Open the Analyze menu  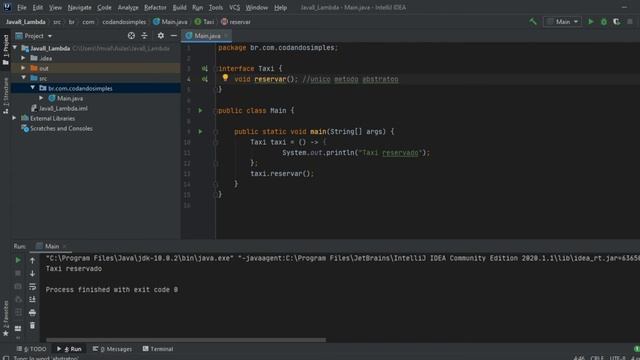128,7
